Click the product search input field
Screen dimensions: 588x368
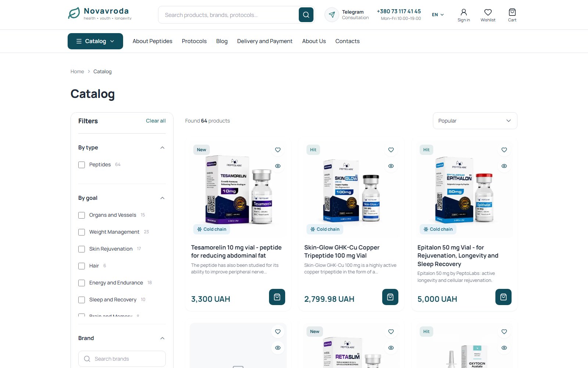229,15
